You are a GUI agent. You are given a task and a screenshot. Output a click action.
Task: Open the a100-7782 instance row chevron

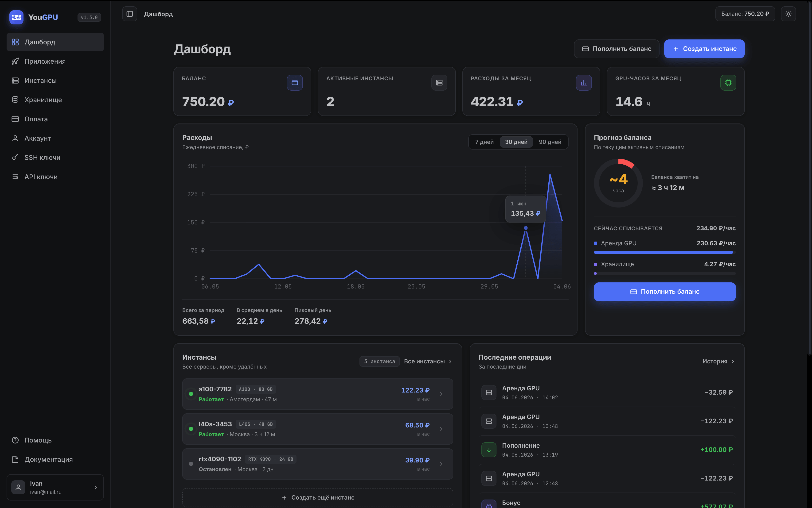tap(441, 394)
